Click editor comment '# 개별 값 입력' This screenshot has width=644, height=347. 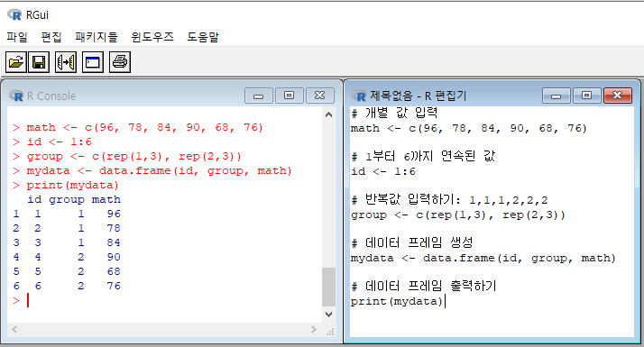pos(394,113)
